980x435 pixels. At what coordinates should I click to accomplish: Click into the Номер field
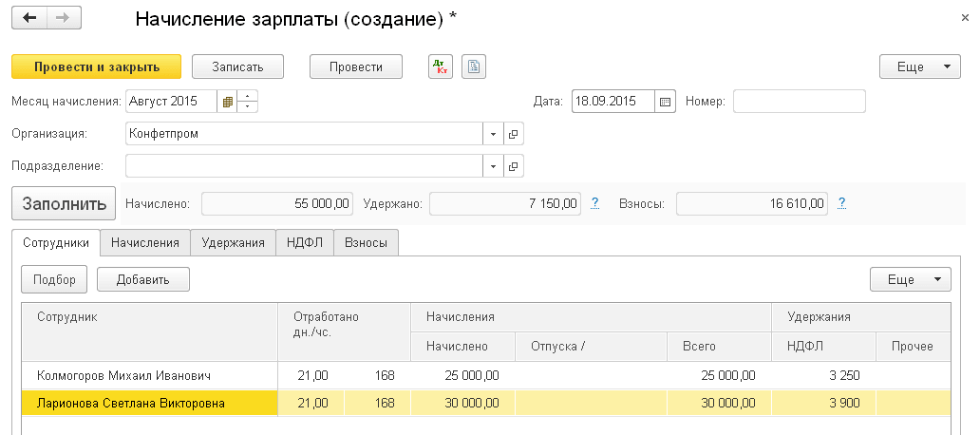(x=799, y=101)
